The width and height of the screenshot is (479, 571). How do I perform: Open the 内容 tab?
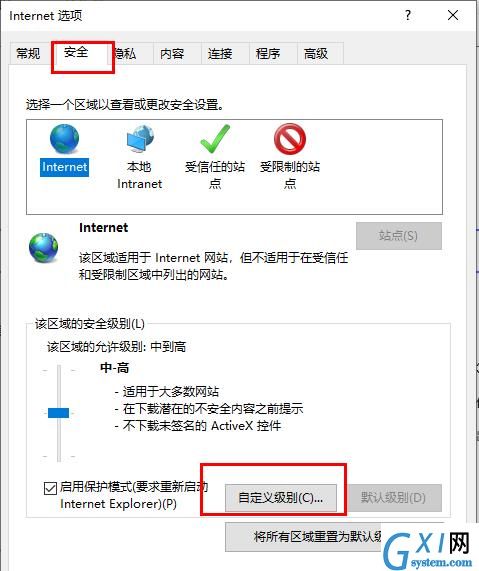(x=172, y=54)
